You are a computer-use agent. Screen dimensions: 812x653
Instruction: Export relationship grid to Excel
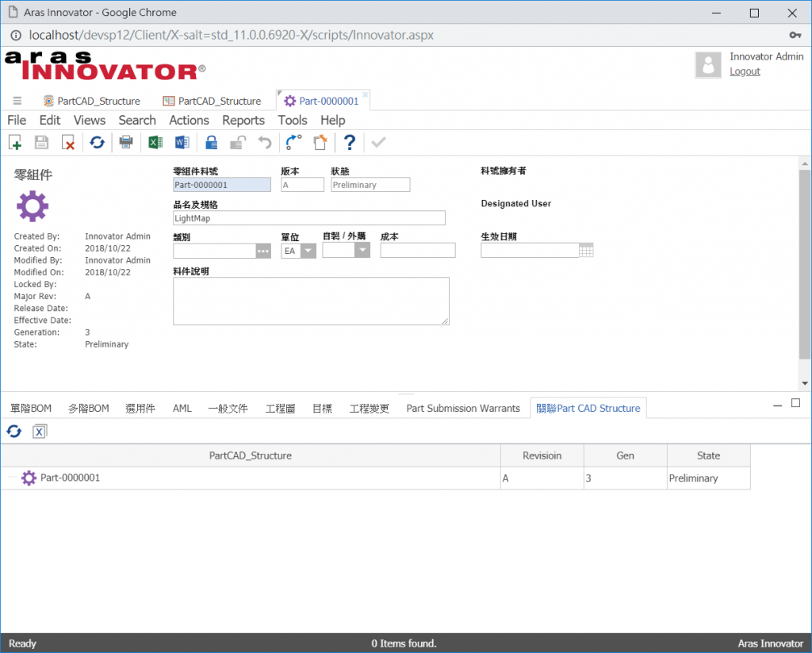[x=40, y=431]
